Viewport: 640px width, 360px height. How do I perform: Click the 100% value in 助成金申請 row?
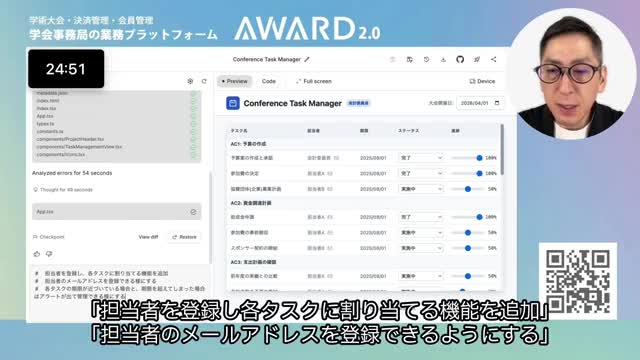point(491,217)
